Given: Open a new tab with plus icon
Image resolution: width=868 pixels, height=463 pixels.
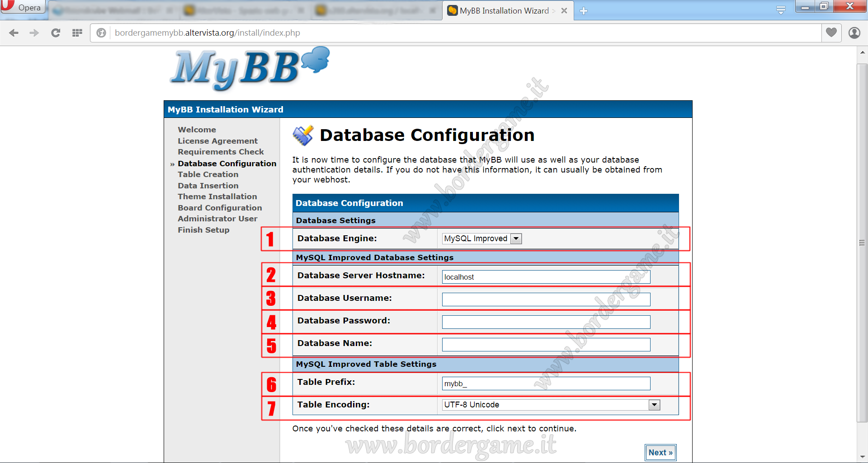Looking at the screenshot, I should 584,11.
